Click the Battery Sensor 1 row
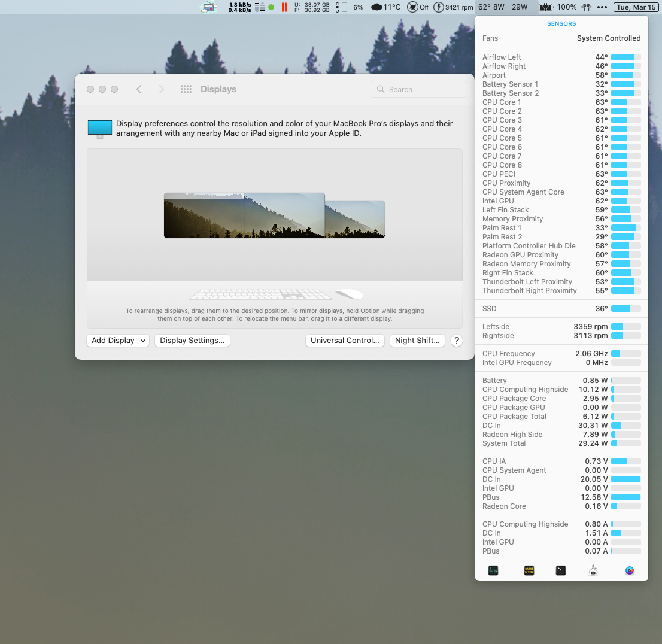 [x=561, y=84]
